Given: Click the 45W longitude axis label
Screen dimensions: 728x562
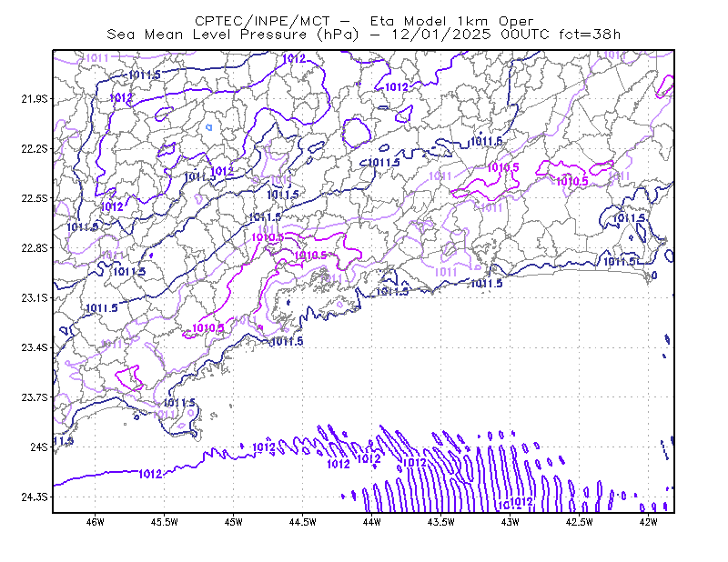Looking at the screenshot, I should [234, 522].
